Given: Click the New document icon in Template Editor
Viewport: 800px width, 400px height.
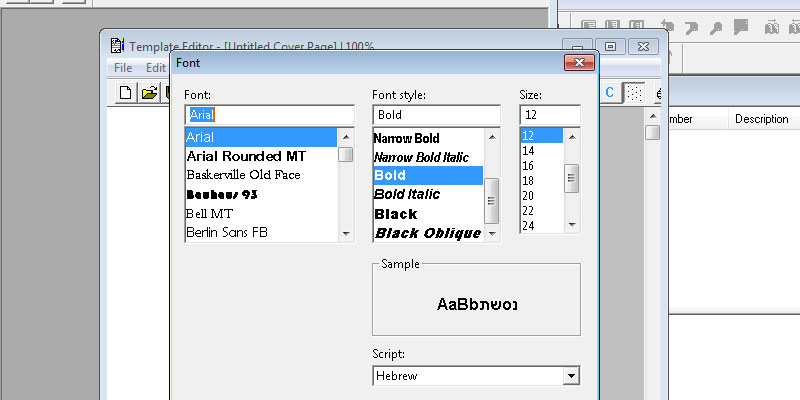Looking at the screenshot, I should [126, 93].
